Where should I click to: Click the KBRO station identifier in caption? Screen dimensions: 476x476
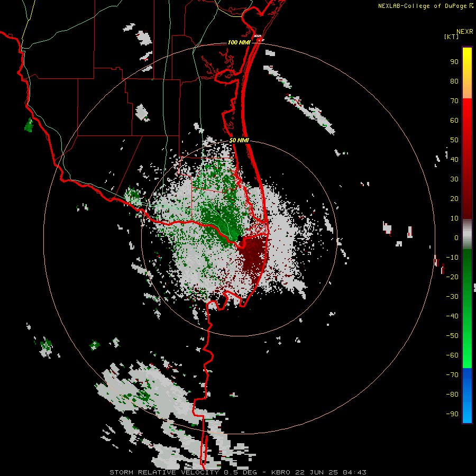click(x=281, y=472)
